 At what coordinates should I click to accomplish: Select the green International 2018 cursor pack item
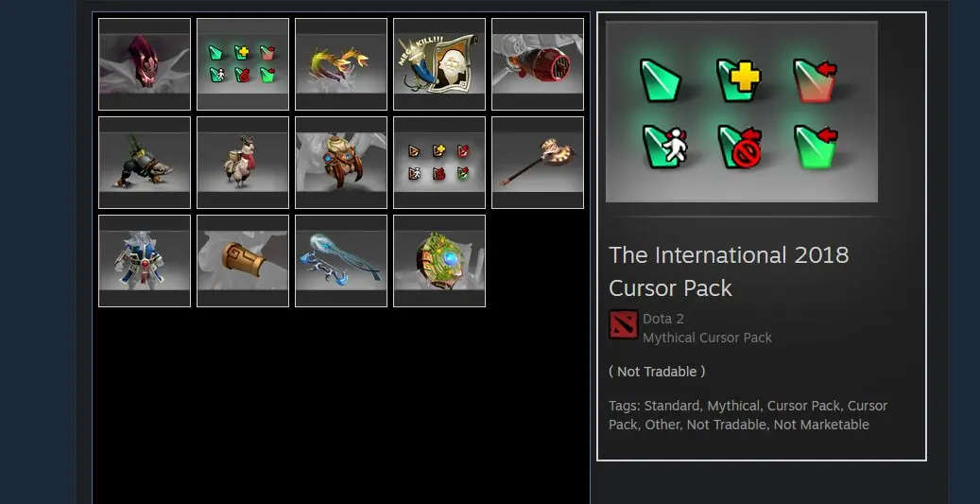click(x=243, y=63)
